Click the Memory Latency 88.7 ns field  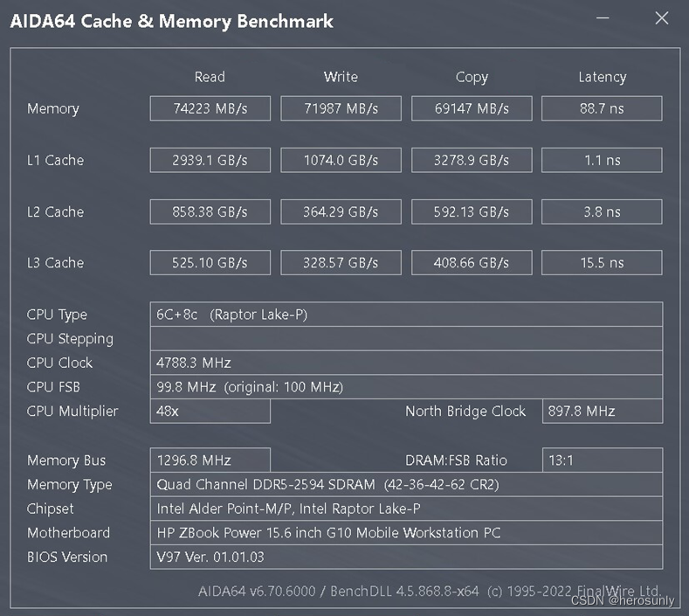(602, 108)
